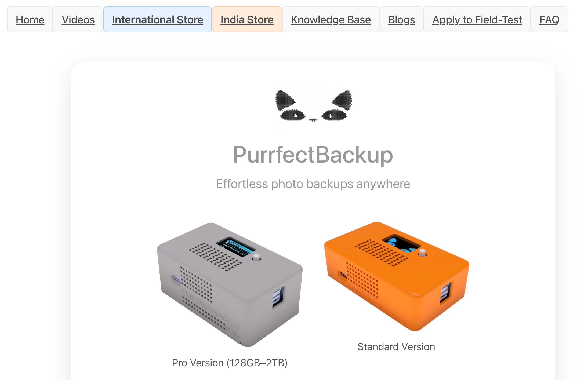Screen dimensions: 588x380
Task: Click Apply to Field-Test link
Action: [x=477, y=20]
